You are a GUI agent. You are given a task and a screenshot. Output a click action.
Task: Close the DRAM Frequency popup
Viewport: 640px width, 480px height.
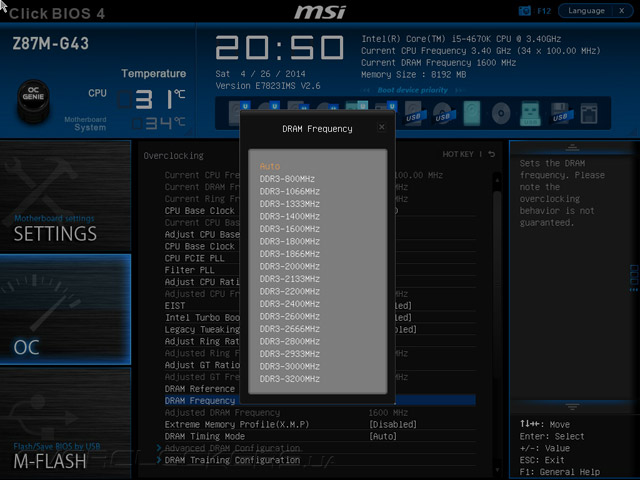point(382,127)
